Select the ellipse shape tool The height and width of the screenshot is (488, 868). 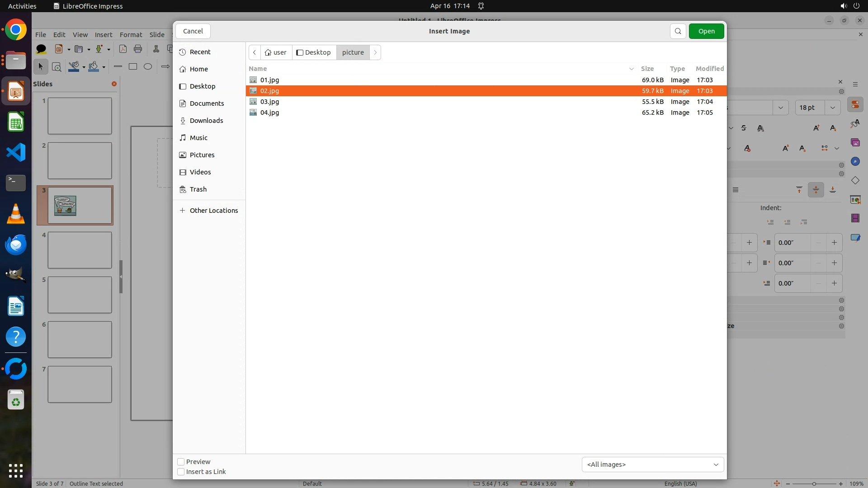click(x=148, y=66)
